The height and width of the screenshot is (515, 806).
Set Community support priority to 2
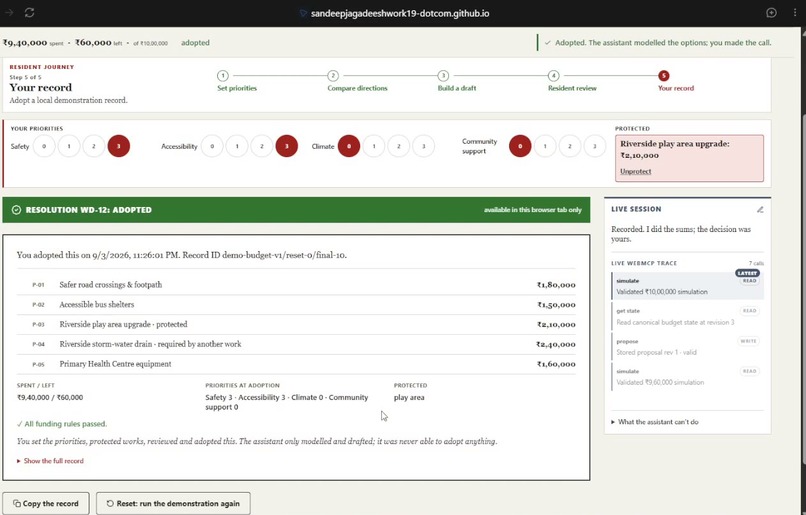click(x=570, y=146)
